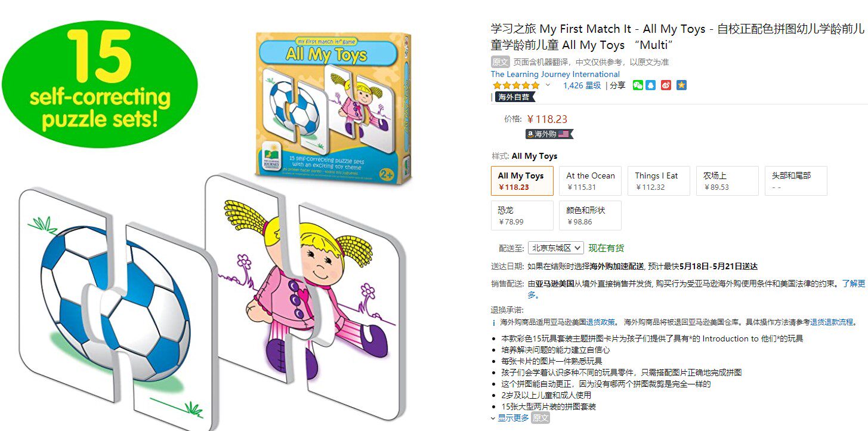Open the 1,426 星级 reviews link
This screenshot has width=868, height=431.
582,85
